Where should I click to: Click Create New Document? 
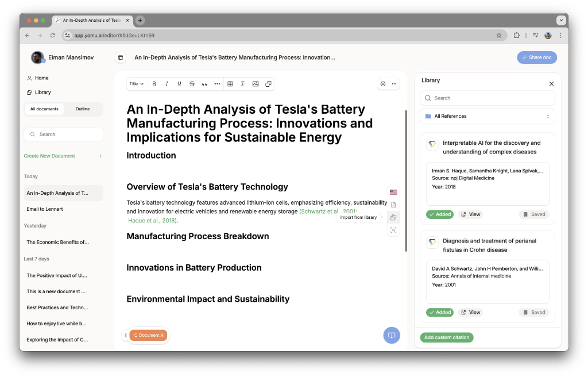coord(63,156)
